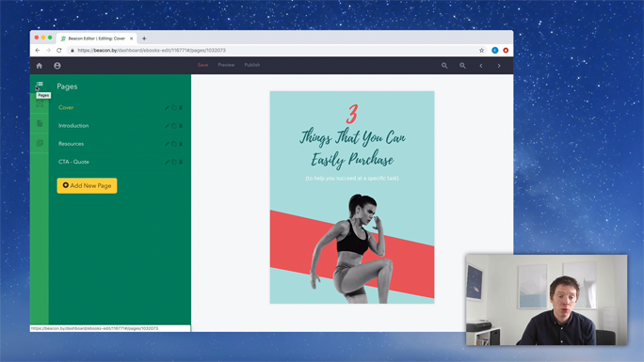Image resolution: width=644 pixels, height=362 pixels.
Task: Go to next page arrow in editor
Action: click(499, 66)
